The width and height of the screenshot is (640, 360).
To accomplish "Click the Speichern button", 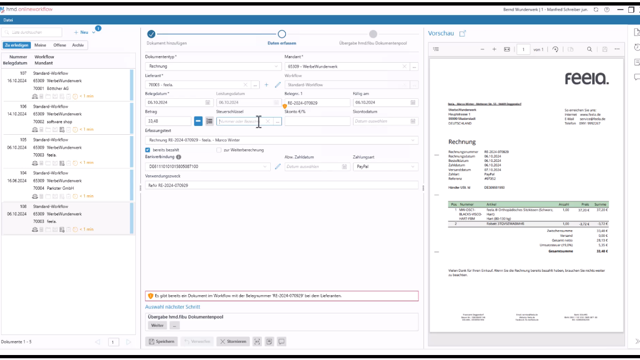I will pyautogui.click(x=162, y=342).
